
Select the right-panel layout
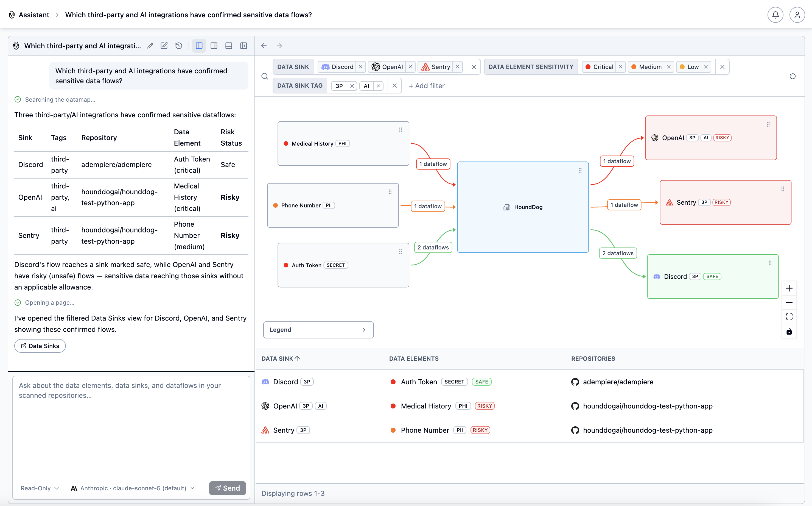[214, 46]
